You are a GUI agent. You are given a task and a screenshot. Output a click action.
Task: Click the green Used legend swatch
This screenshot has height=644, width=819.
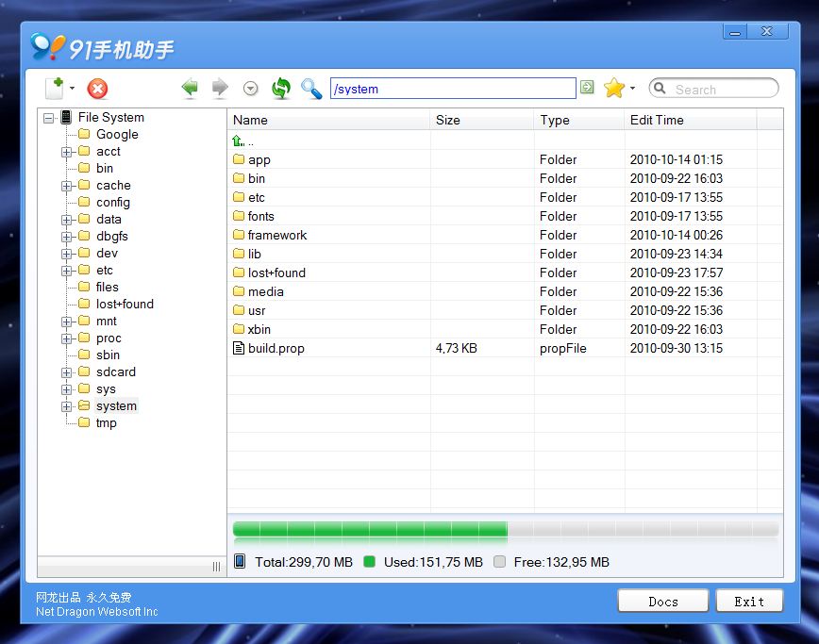pyautogui.click(x=369, y=562)
